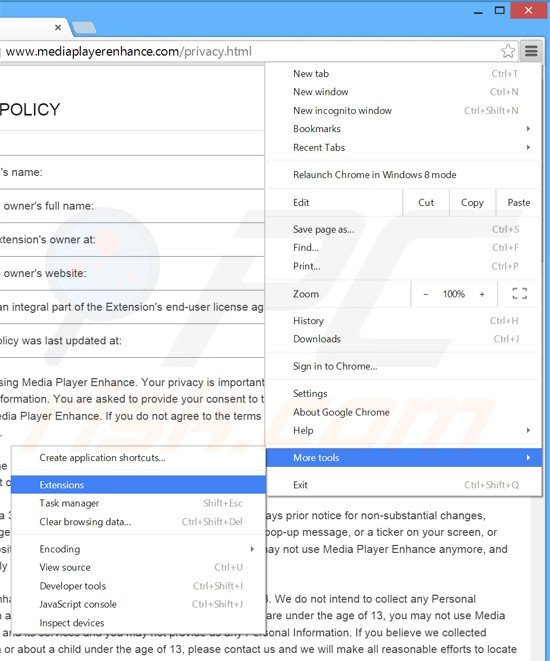550x661 pixels.
Task: Open Task manager from submenu
Action: (138, 503)
